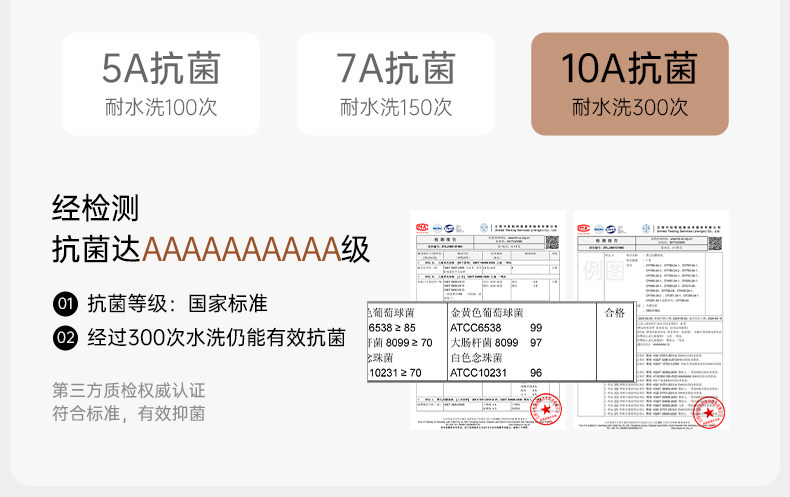Screen dimensions: 790x497
Task: Click QR code on right report
Action: click(715, 243)
